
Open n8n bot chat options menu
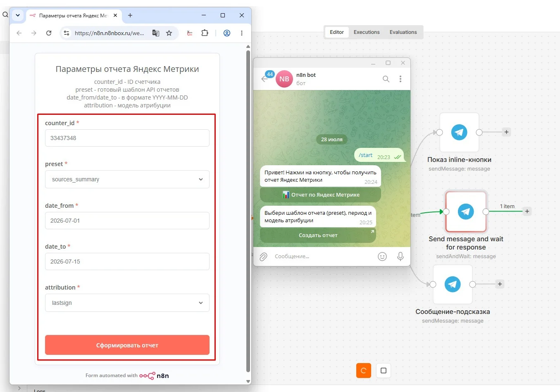click(400, 79)
